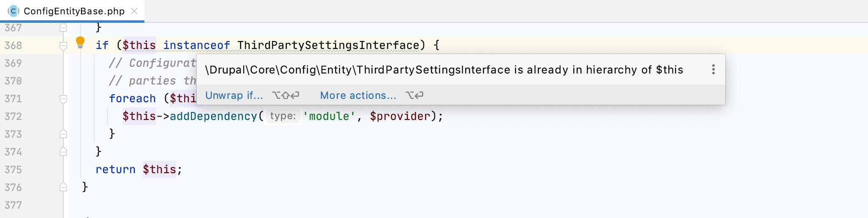
Task: Click the fold end marker at line 373
Action: pos(63,134)
